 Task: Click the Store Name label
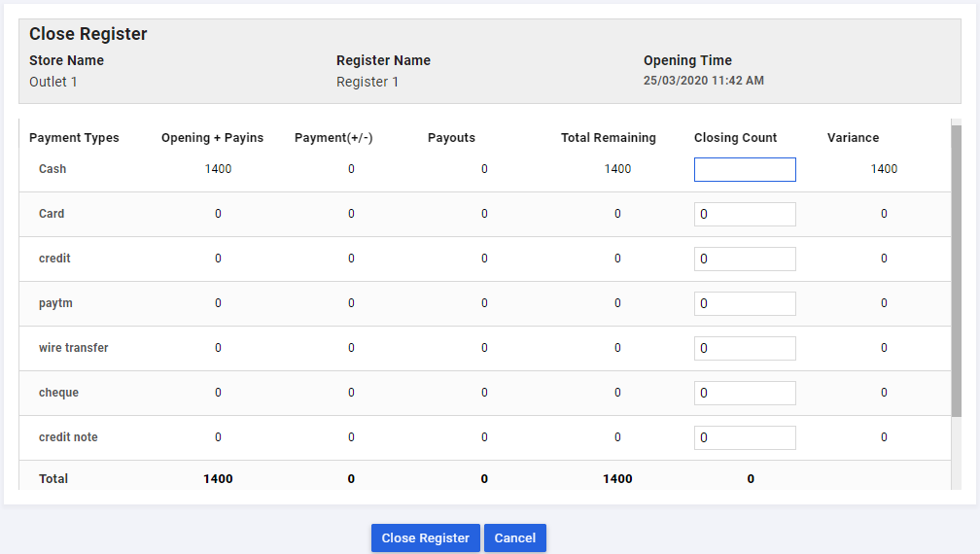coord(66,60)
